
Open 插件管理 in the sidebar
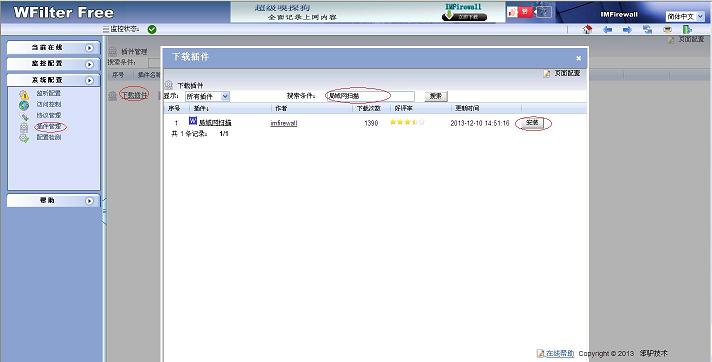(49, 126)
